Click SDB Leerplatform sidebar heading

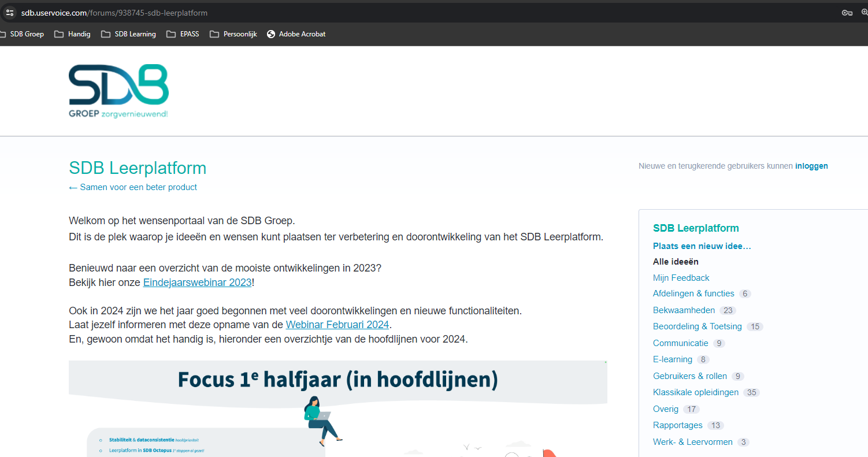[x=696, y=228]
